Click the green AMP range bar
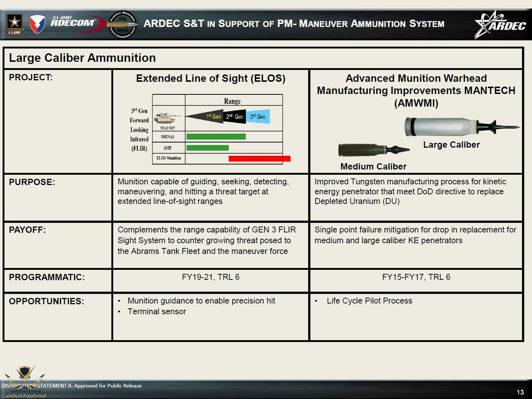Viewport: 532px width, 399px height. (208, 148)
